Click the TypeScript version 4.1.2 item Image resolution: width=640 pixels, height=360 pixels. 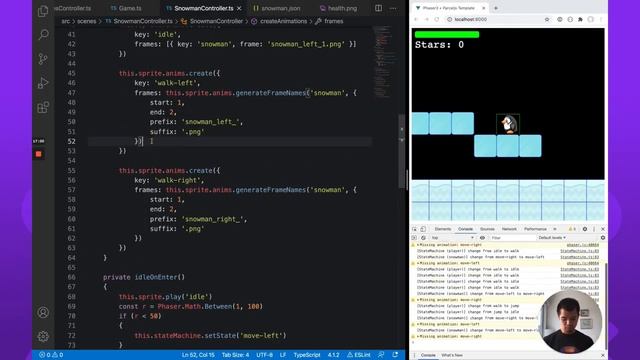pos(333,355)
